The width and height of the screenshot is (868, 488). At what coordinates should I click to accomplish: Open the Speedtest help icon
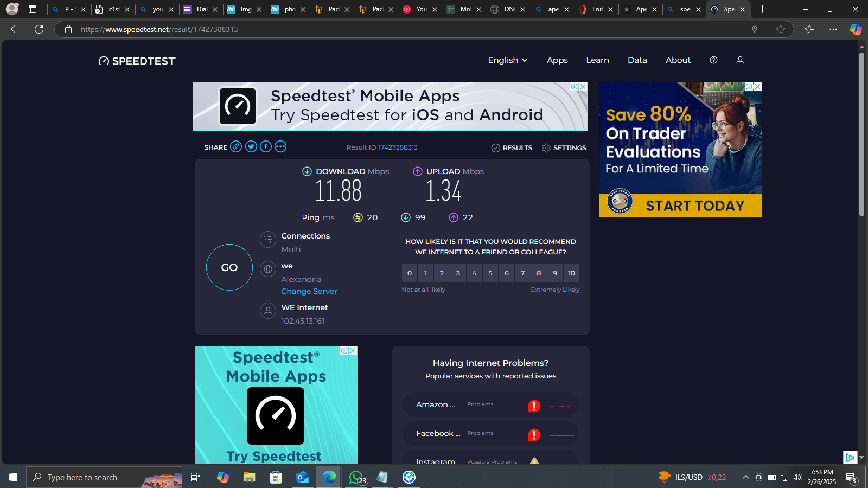click(713, 60)
